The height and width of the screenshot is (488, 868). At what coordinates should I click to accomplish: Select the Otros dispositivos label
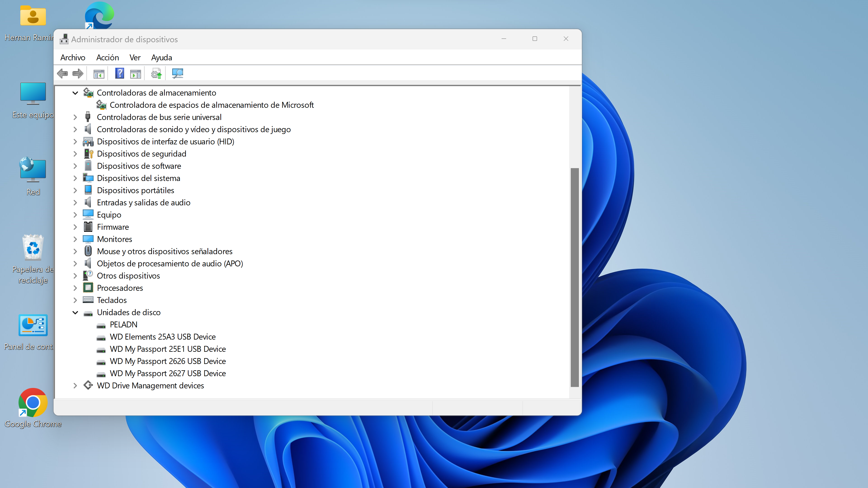coord(128,275)
